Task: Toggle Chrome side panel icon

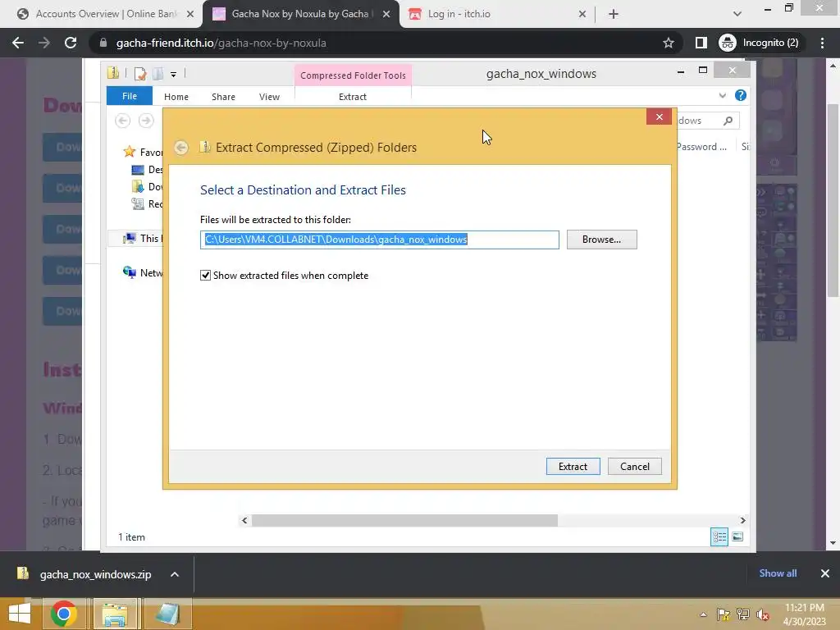Action: [701, 43]
